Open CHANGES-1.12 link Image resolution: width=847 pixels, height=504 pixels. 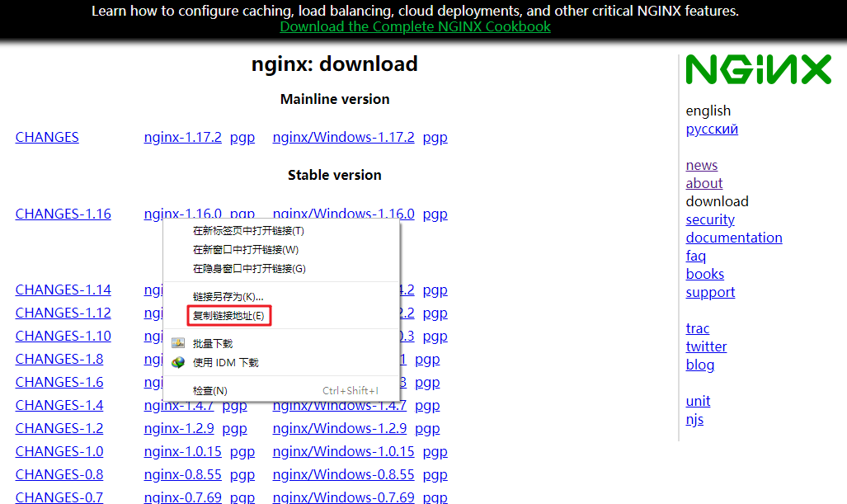coord(64,313)
